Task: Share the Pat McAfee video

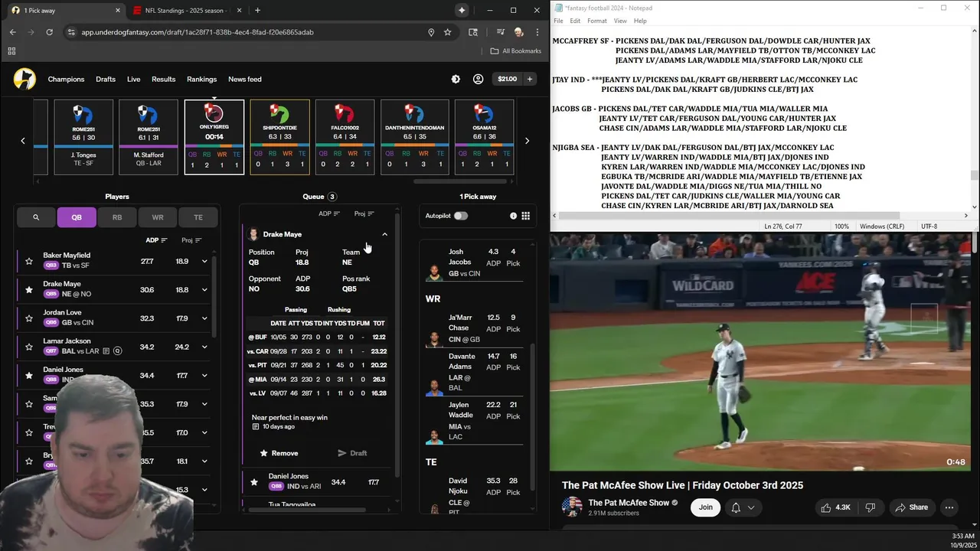Action: (911, 507)
